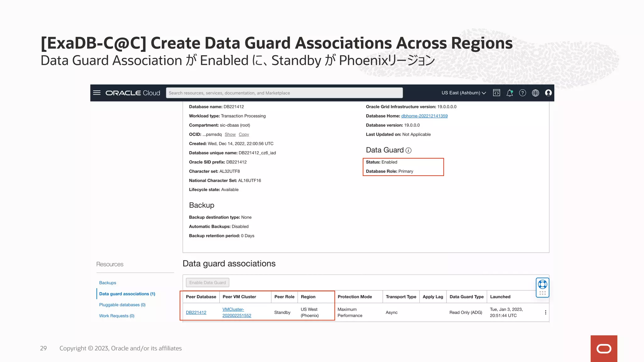Copy the OCID value
Screen dimensions: 644x362
coord(244,134)
